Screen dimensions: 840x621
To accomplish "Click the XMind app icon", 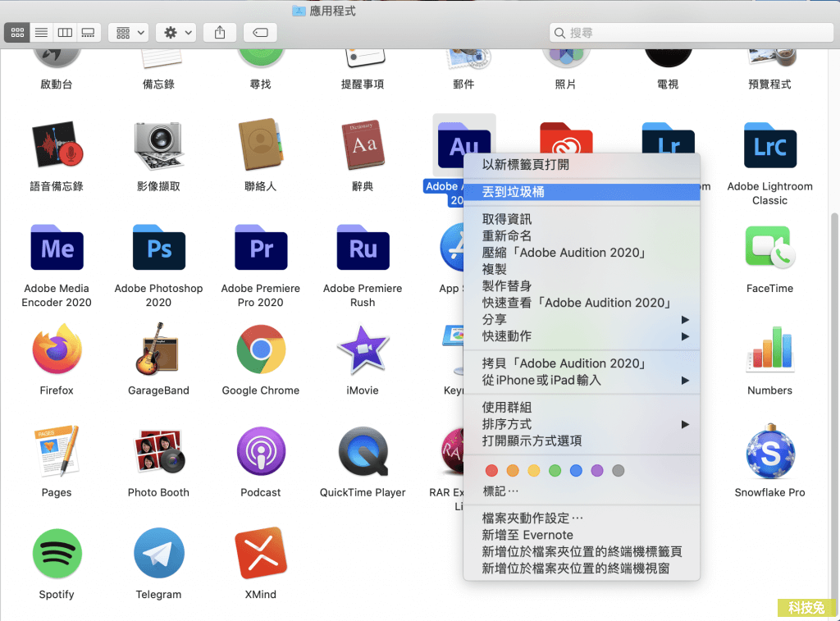I will pos(260,554).
